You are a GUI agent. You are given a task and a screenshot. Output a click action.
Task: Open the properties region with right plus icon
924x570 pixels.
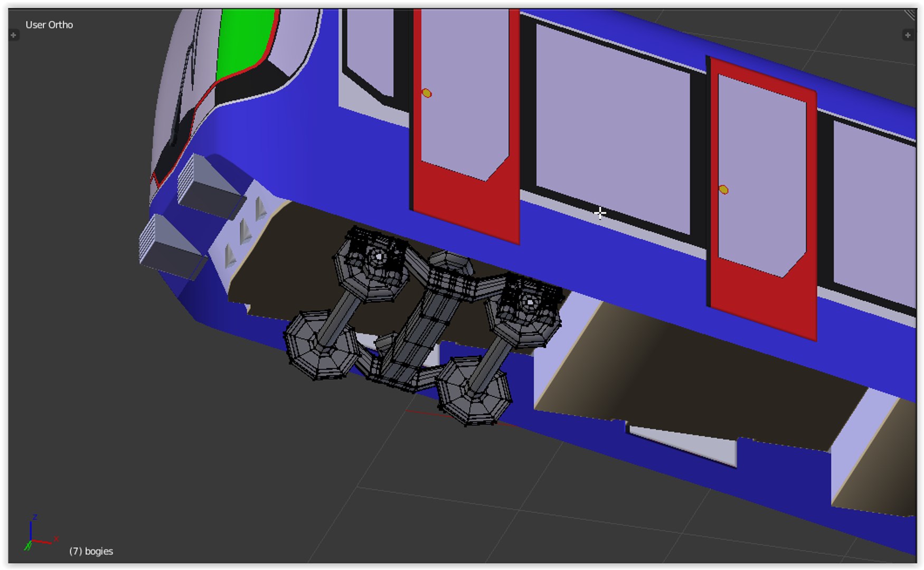[908, 35]
